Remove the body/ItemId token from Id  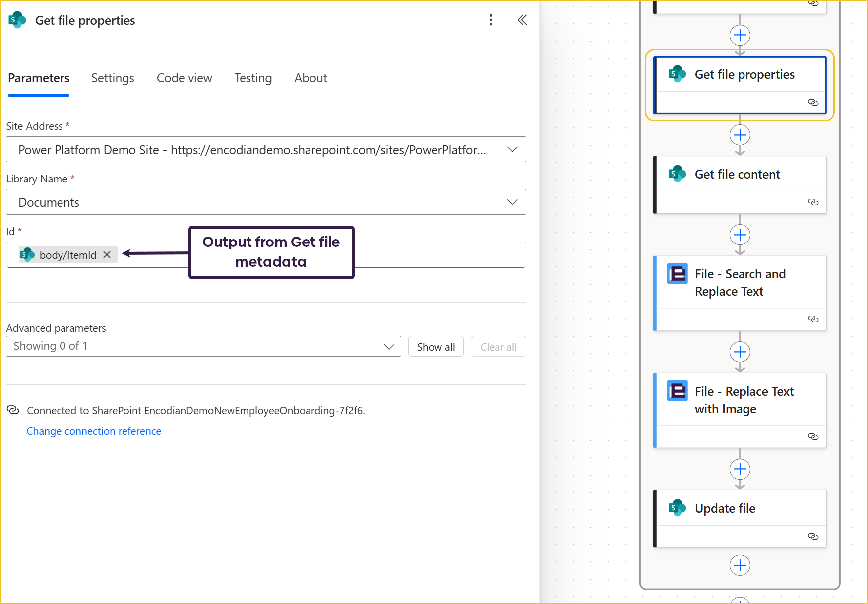click(107, 255)
